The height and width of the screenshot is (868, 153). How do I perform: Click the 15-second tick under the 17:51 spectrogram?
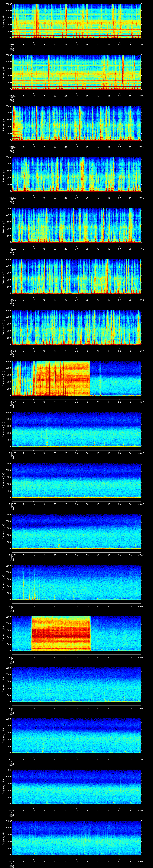[x=44, y=810]
